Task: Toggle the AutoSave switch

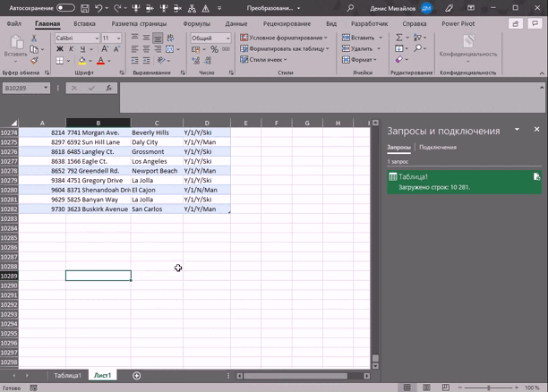Action: click(65, 8)
